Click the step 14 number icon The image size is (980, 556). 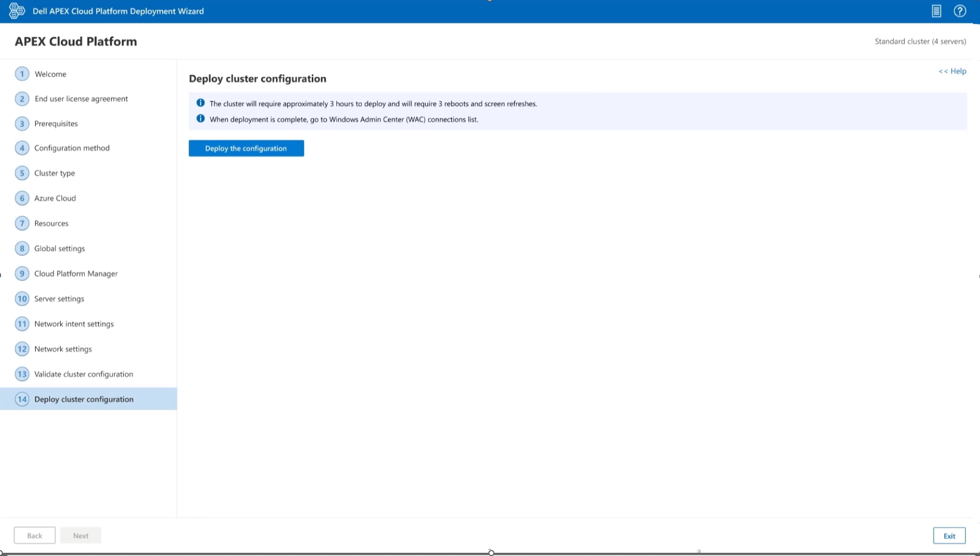[22, 399]
